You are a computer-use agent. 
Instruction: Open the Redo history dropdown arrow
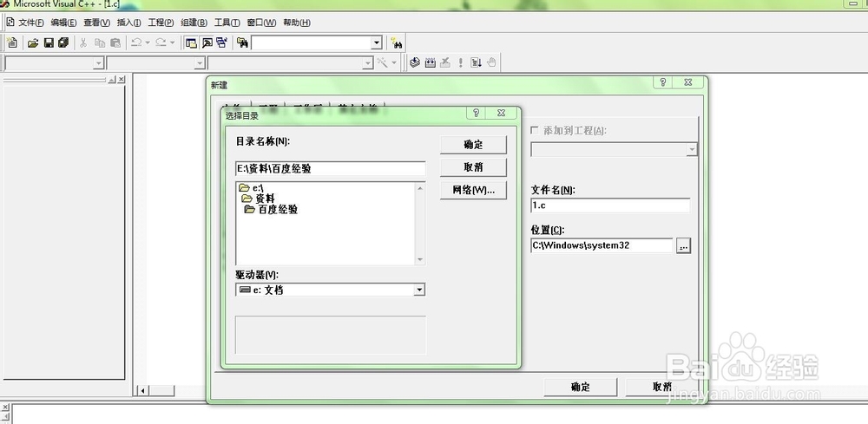point(172,42)
